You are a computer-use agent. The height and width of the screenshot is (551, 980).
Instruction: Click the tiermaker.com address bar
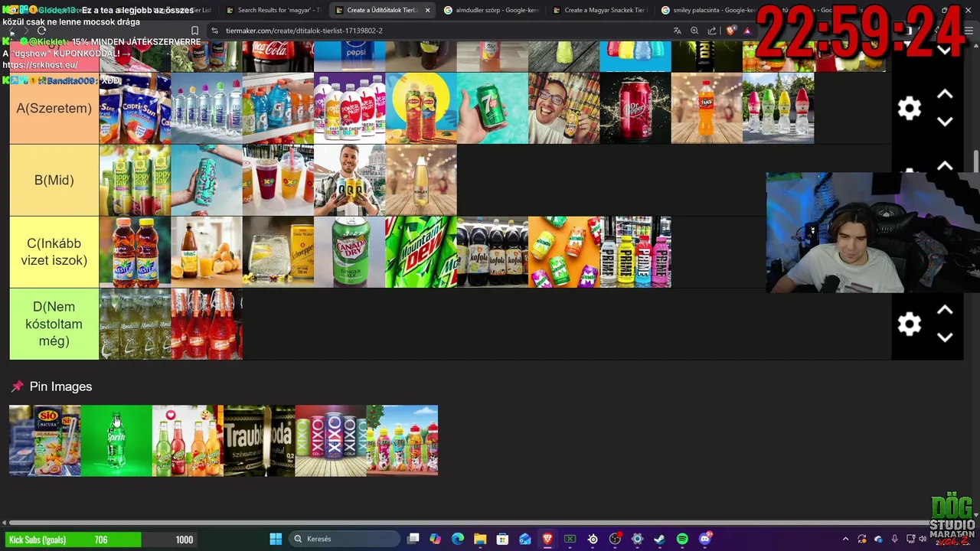coord(436,31)
